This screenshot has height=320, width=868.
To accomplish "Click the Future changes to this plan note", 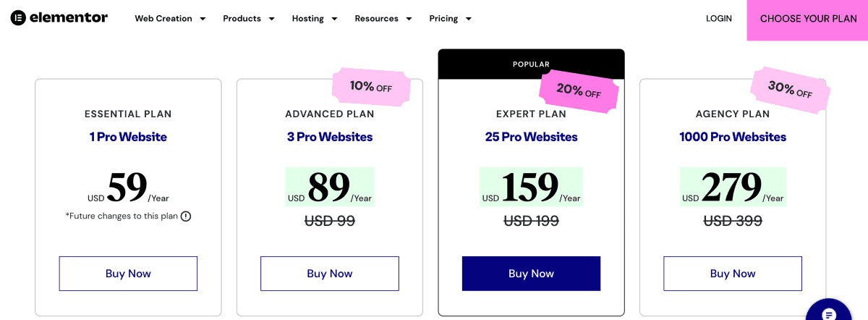I will (122, 216).
